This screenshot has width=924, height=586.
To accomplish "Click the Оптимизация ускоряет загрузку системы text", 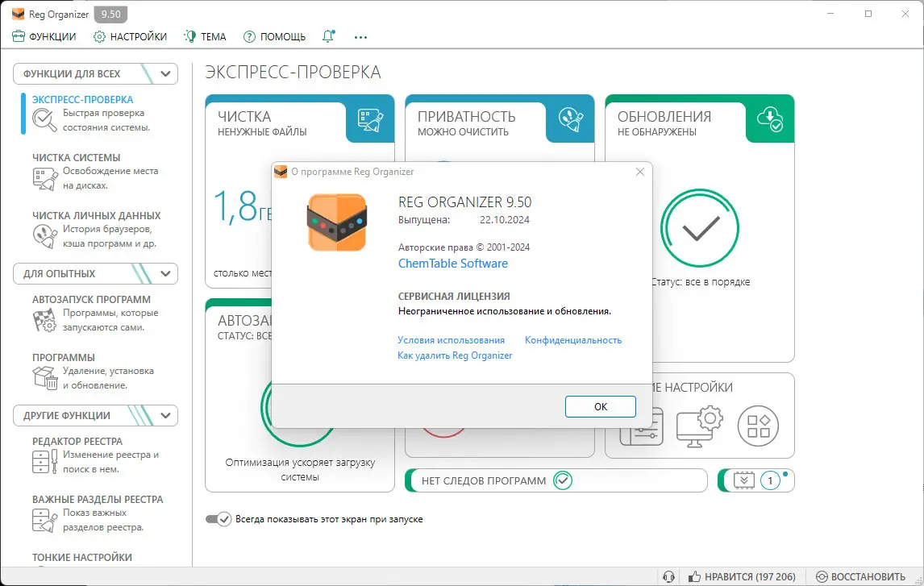I will point(300,469).
